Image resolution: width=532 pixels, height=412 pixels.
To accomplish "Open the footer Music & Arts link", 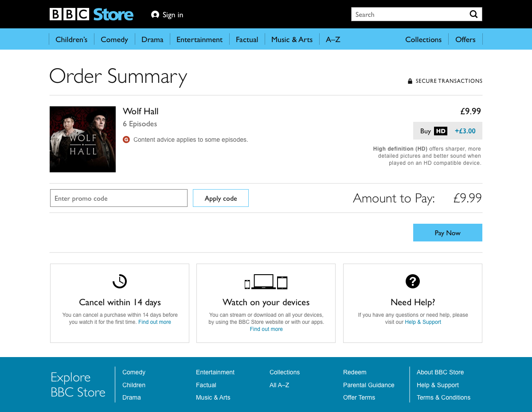I will 213,397.
